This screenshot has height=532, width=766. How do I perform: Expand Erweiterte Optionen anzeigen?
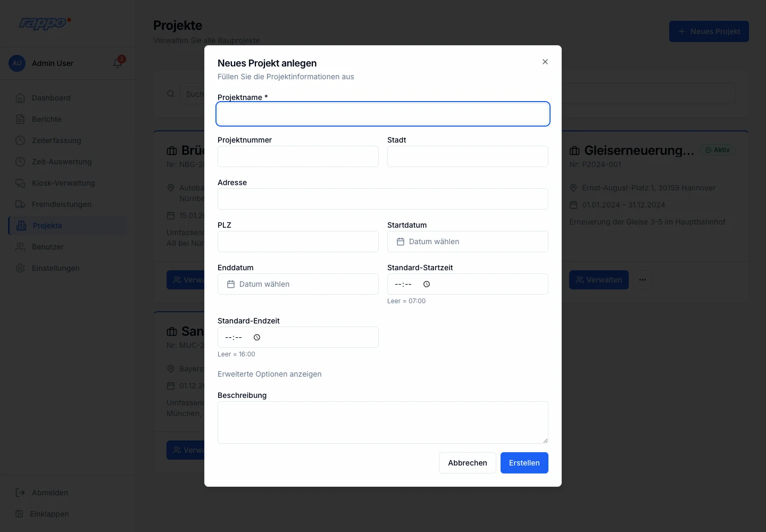(x=270, y=374)
